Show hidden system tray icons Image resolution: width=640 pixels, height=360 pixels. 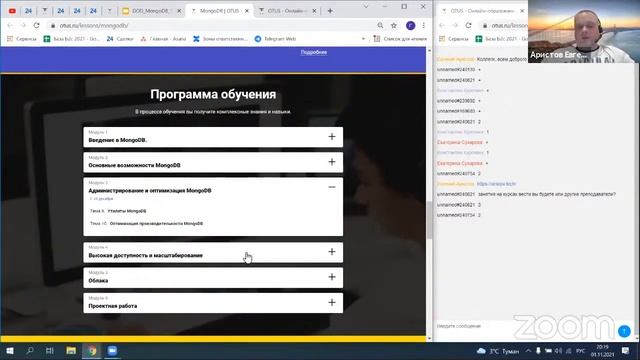coord(529,351)
